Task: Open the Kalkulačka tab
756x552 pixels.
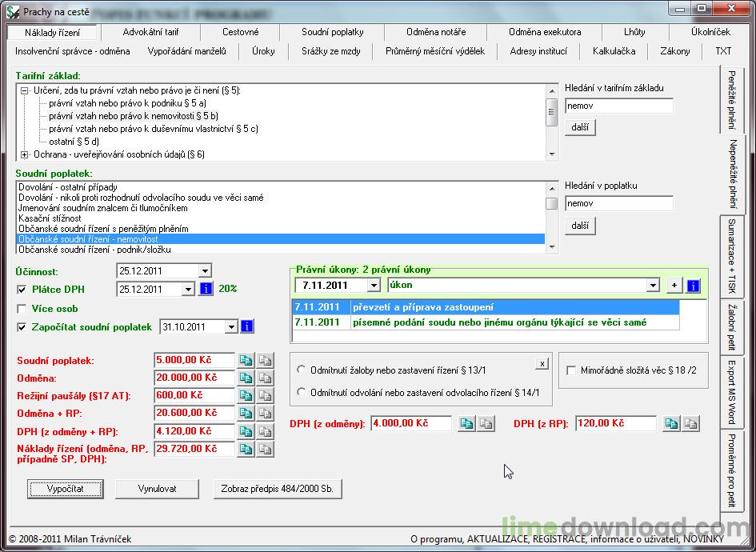Action: tap(614, 51)
